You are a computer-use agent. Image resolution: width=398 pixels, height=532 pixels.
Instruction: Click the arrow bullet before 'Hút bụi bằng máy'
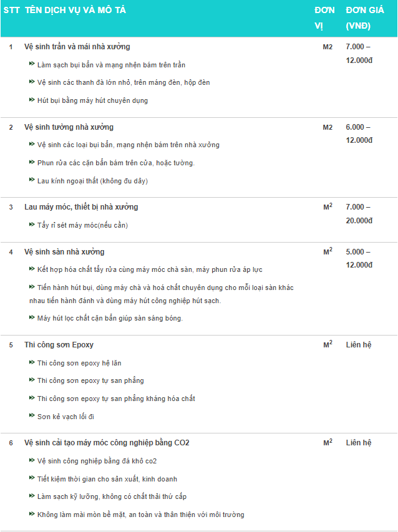[32, 100]
